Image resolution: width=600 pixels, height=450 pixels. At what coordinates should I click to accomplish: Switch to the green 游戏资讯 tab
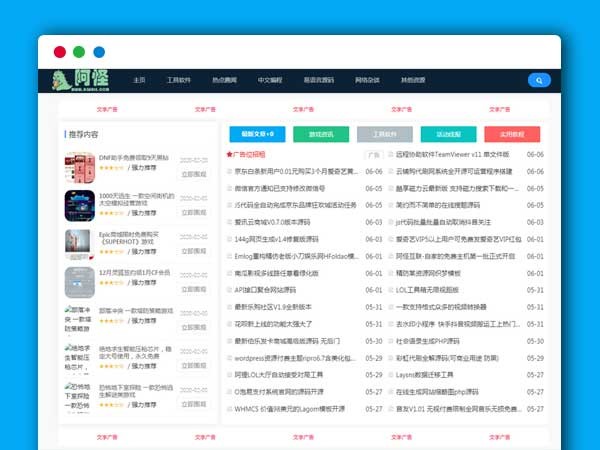click(x=321, y=133)
